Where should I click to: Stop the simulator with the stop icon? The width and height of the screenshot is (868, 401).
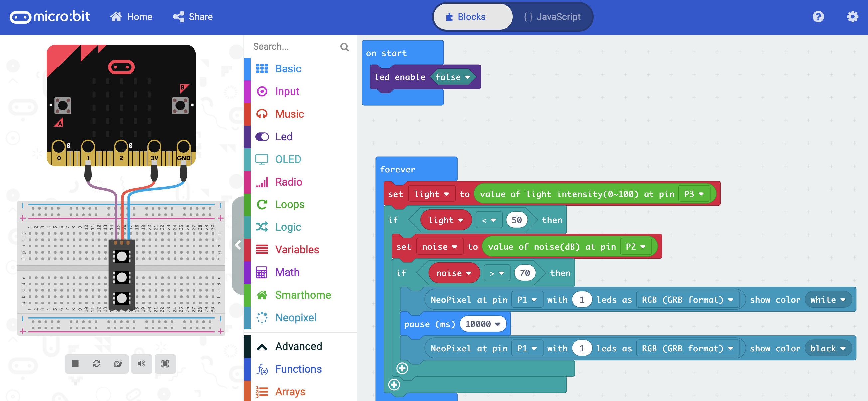(75, 364)
